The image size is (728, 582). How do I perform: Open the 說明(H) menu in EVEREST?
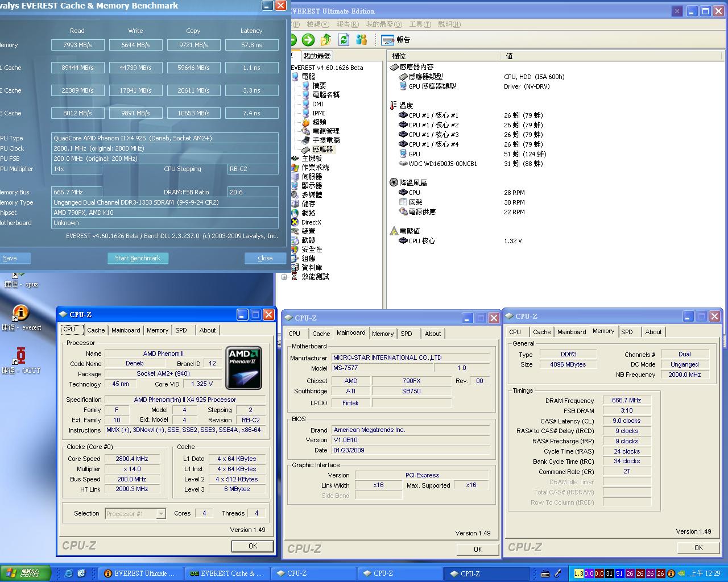point(449,24)
